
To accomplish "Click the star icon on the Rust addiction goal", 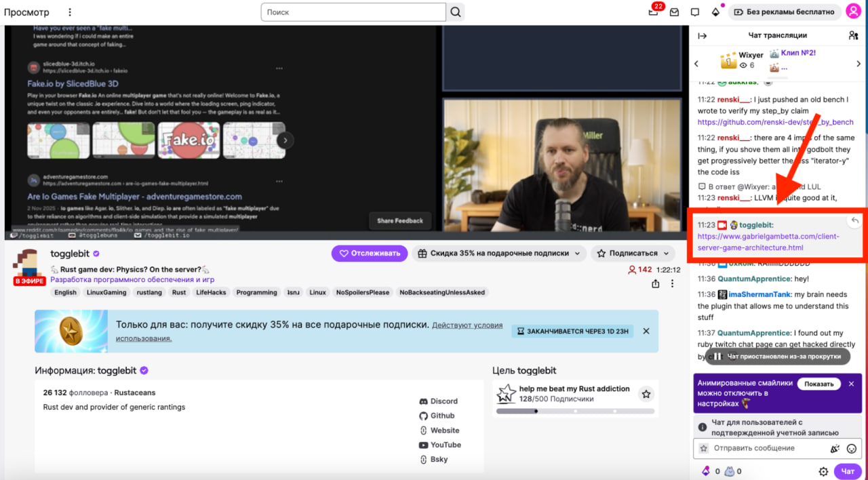I will (x=646, y=394).
